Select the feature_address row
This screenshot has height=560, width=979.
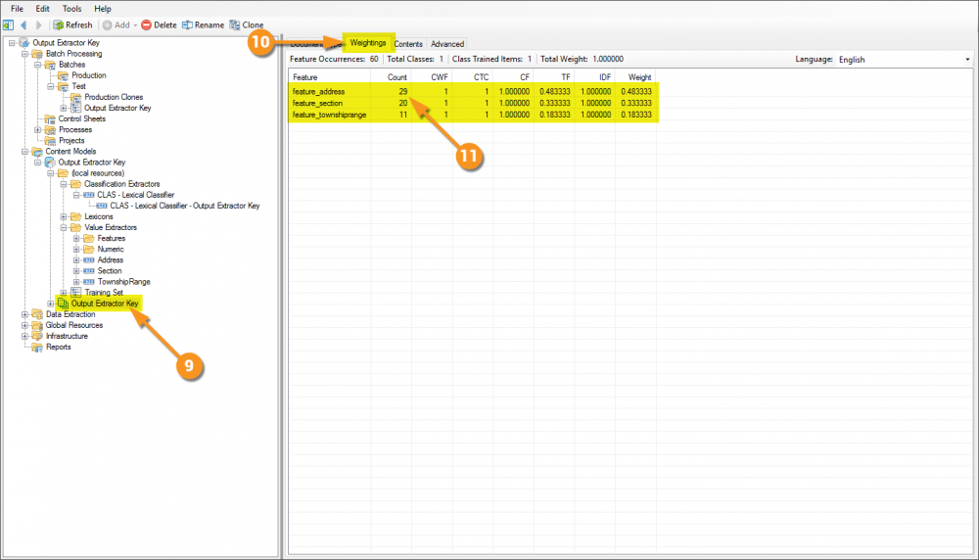click(473, 91)
